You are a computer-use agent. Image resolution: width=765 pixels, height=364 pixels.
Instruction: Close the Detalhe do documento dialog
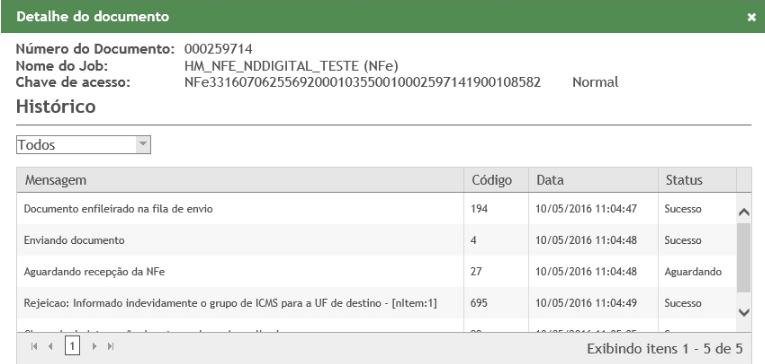(x=751, y=17)
